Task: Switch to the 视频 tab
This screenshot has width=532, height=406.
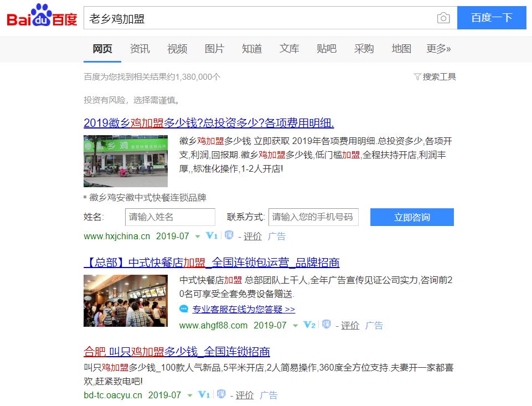Action: point(177,49)
